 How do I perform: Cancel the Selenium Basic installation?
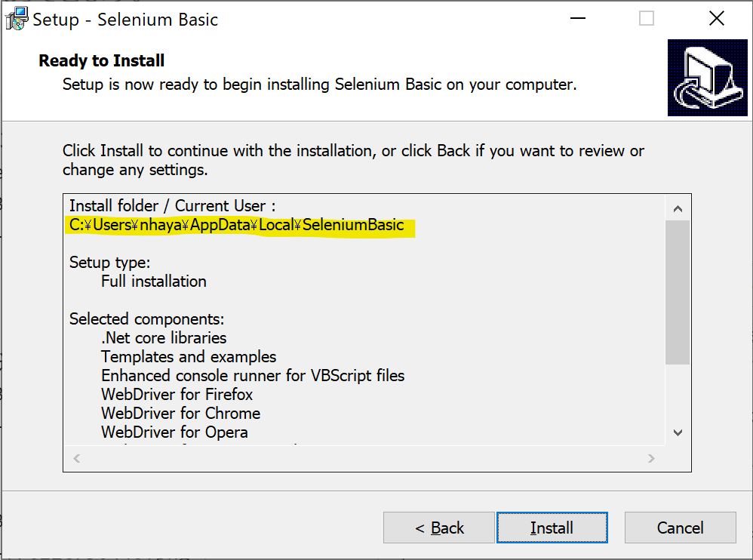[680, 528]
